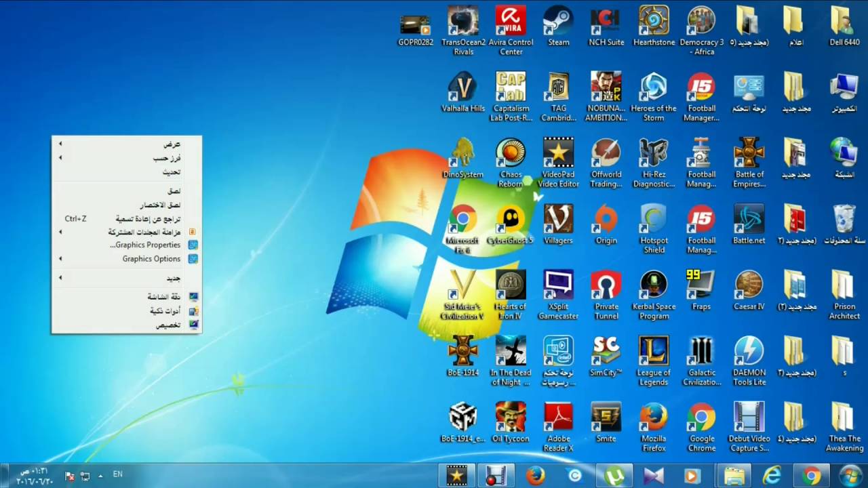The image size is (868, 488).
Task: Open the Caesar IV shortcut
Action: (749, 291)
